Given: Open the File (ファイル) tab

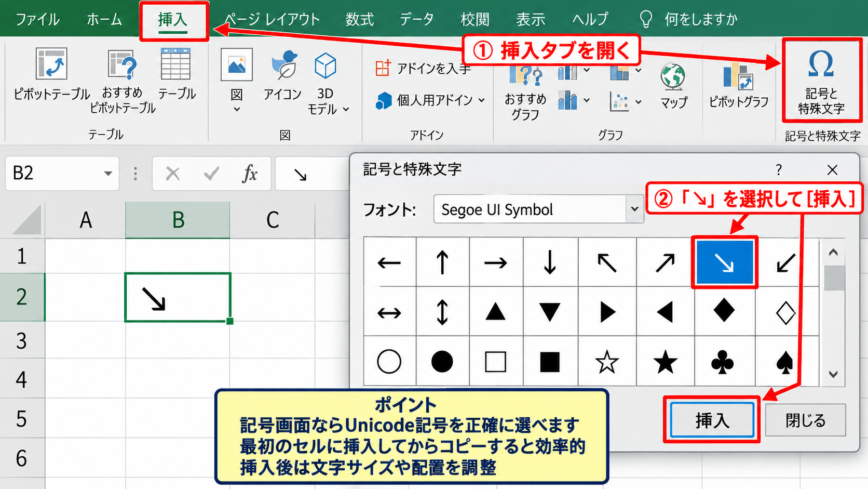Looking at the screenshot, I should tap(37, 19).
